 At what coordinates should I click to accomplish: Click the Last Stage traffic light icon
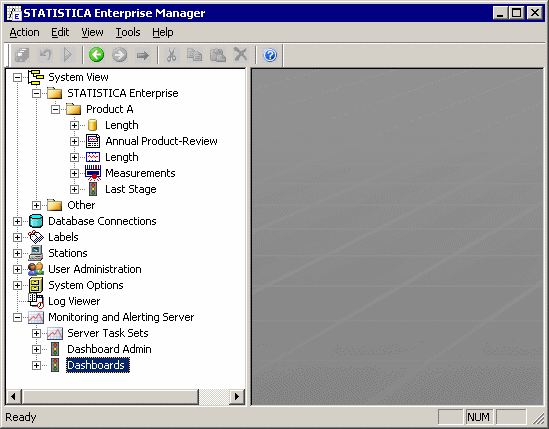click(93, 189)
